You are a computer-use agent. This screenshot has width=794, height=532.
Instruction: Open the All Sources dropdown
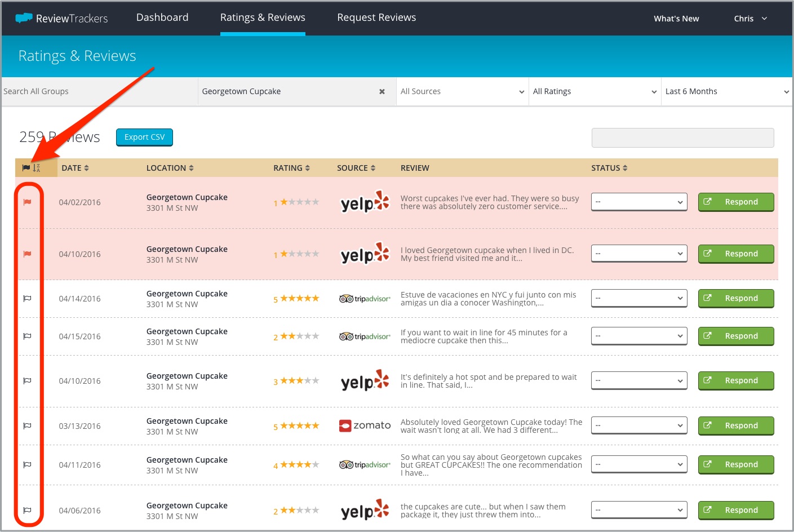[x=462, y=91]
